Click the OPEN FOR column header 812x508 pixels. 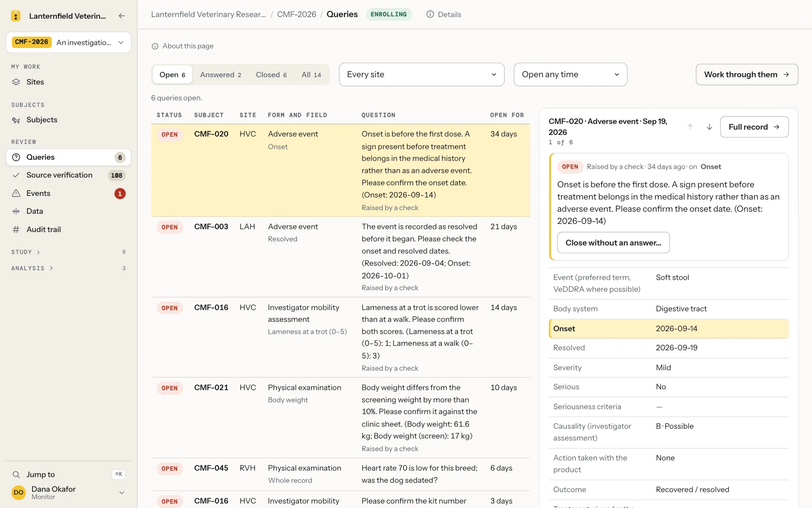507,115
